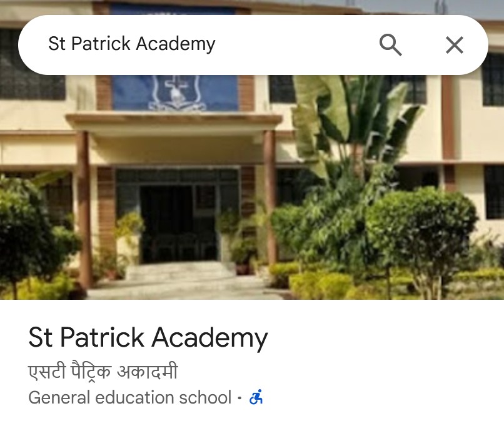Viewport: 504px width, 426px height.
Task: Click the word Academy in the place heading
Action: [209, 339]
